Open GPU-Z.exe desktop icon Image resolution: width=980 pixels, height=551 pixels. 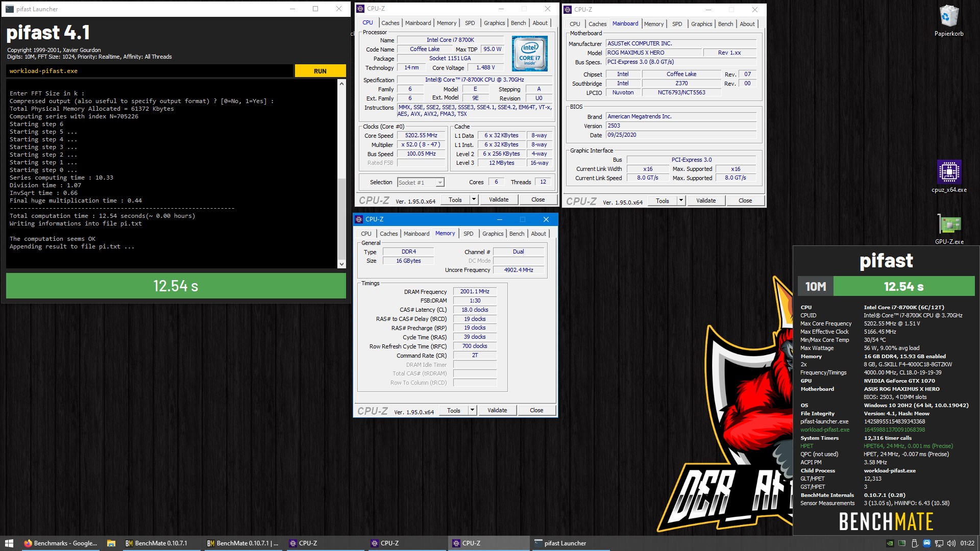pyautogui.click(x=949, y=229)
